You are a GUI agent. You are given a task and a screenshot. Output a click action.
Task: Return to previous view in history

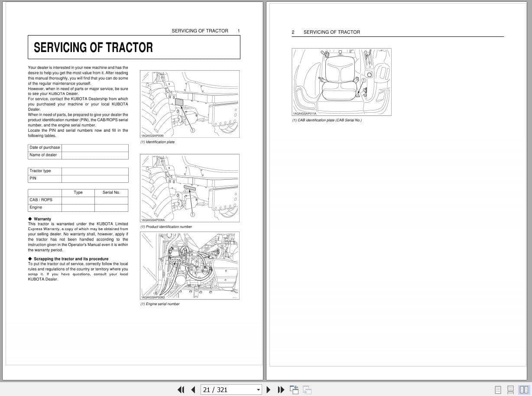click(x=294, y=390)
